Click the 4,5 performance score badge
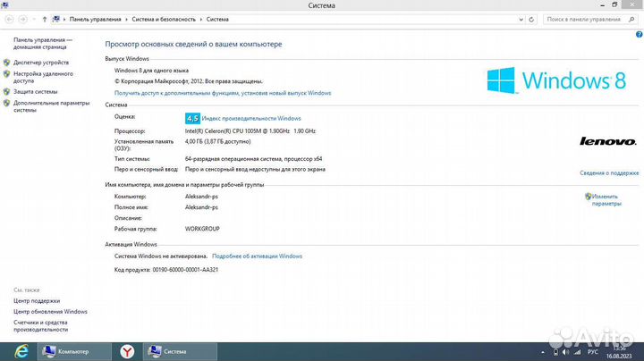This screenshot has height=361, width=644. pyautogui.click(x=192, y=118)
